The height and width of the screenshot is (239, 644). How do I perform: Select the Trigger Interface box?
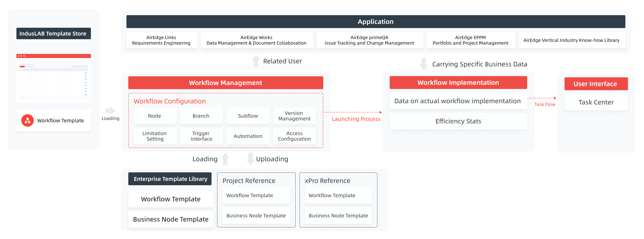201,136
